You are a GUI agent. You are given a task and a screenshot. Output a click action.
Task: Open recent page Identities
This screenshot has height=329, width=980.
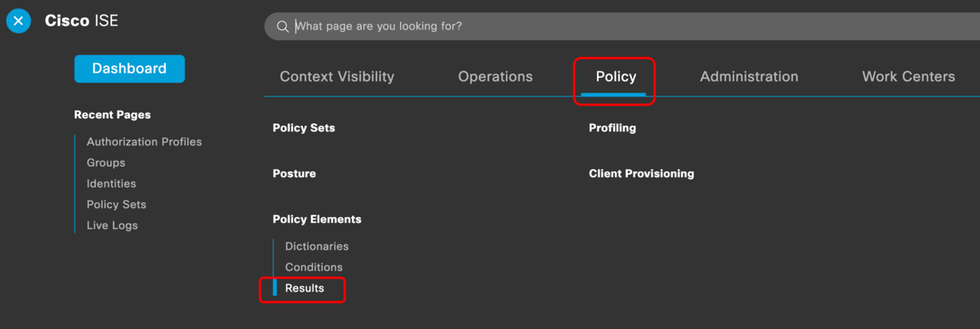[x=111, y=184]
